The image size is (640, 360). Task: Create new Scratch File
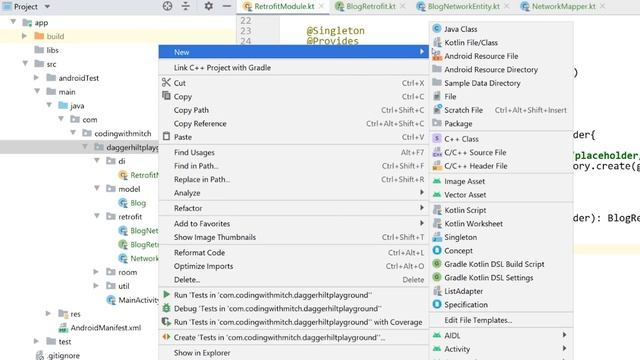pyautogui.click(x=501, y=110)
